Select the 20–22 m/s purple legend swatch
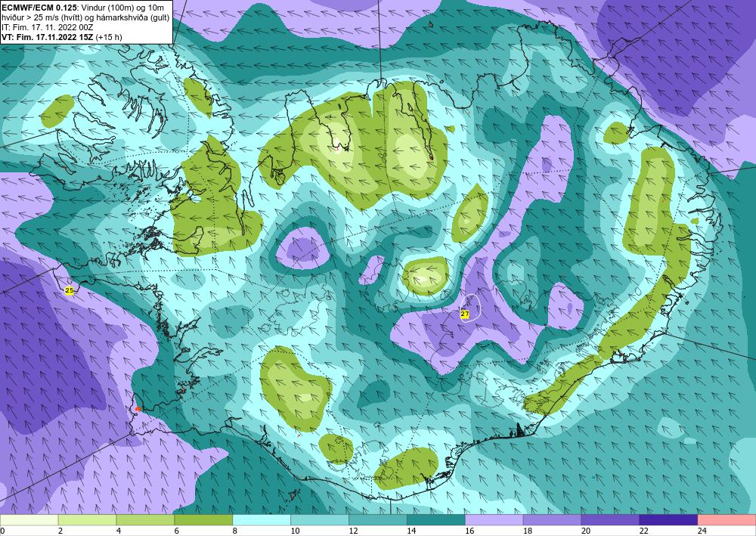This screenshot has width=756, height=536. tap(610, 520)
